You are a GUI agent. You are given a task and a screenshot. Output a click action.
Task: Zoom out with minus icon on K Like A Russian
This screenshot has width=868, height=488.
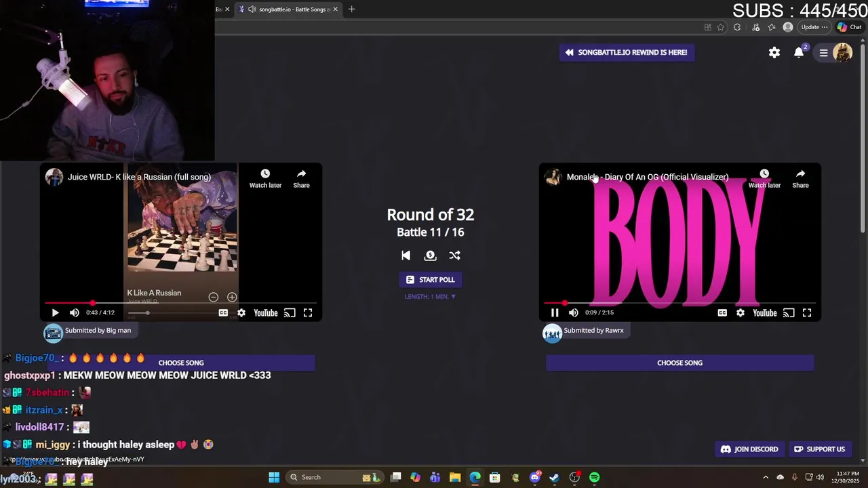(213, 297)
